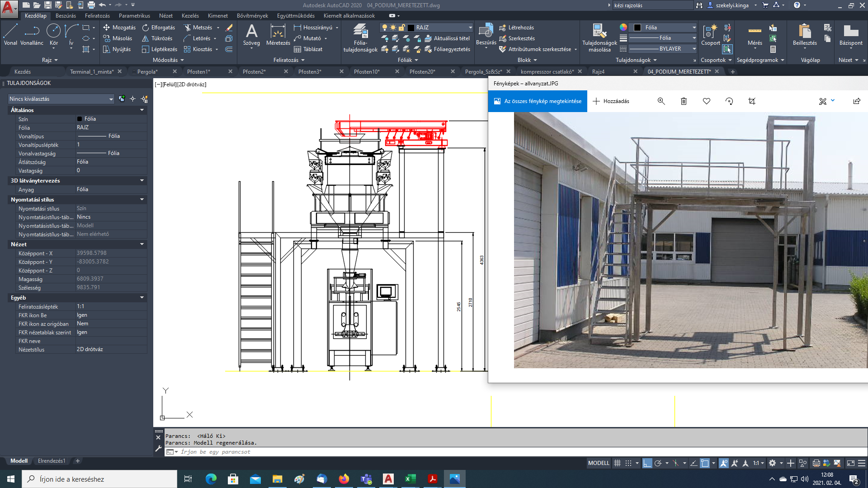The image size is (868, 488).
Task: Click the Mozgatás move tool
Action: [119, 28]
